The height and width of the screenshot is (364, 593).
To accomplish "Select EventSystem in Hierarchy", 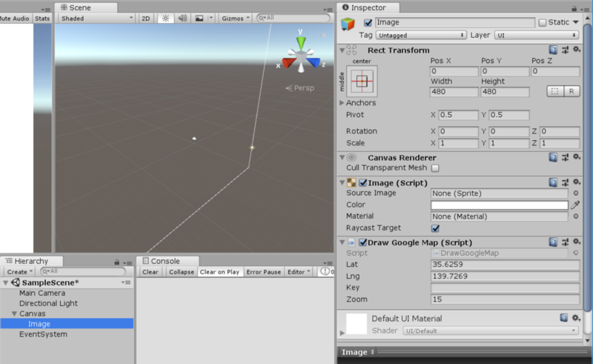I will tap(43, 334).
